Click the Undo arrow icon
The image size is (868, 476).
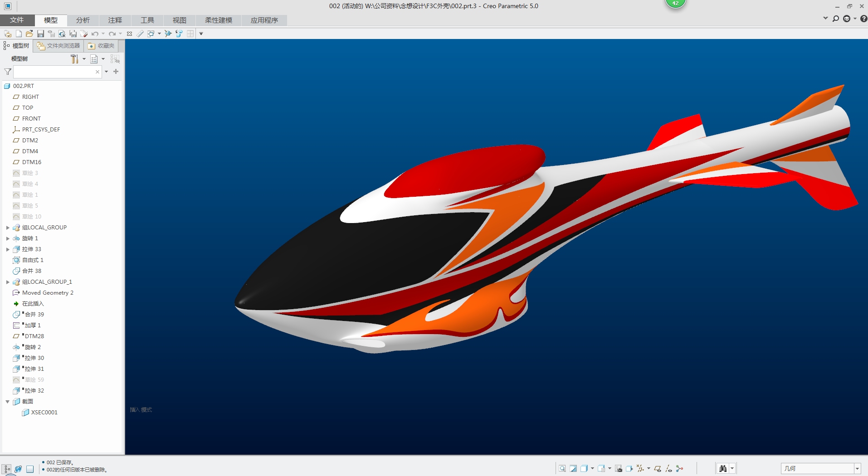point(95,34)
